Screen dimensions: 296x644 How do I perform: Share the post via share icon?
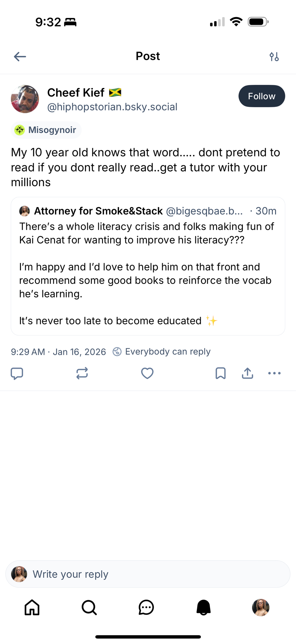click(247, 373)
